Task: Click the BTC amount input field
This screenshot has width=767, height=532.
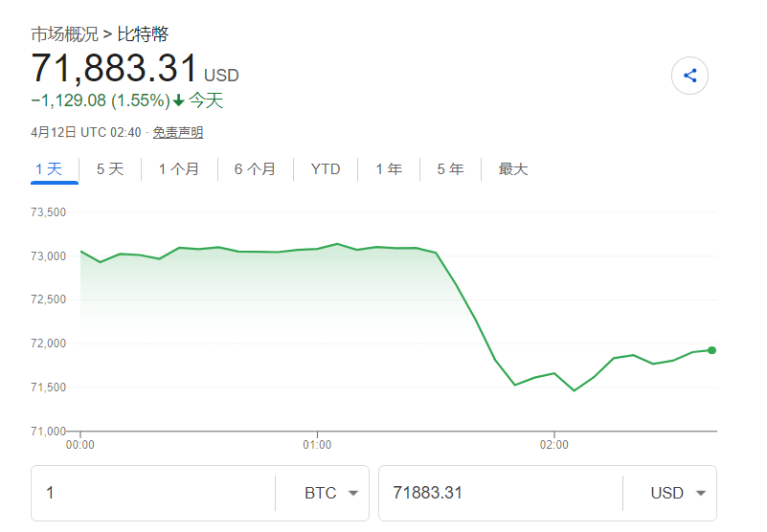Action: click(153, 494)
